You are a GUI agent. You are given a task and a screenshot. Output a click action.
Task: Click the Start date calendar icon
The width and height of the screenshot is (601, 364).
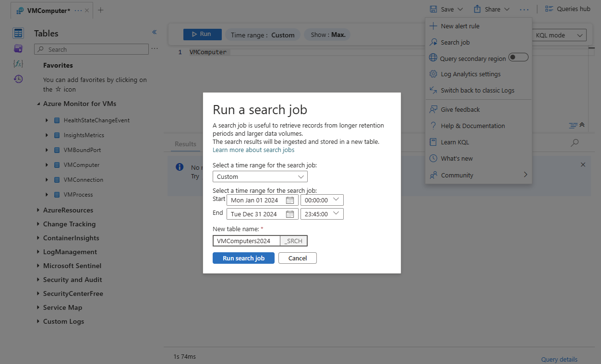coord(290,200)
